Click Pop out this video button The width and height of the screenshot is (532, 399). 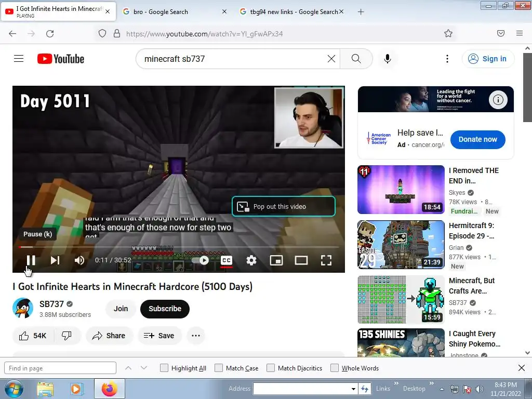click(x=283, y=206)
